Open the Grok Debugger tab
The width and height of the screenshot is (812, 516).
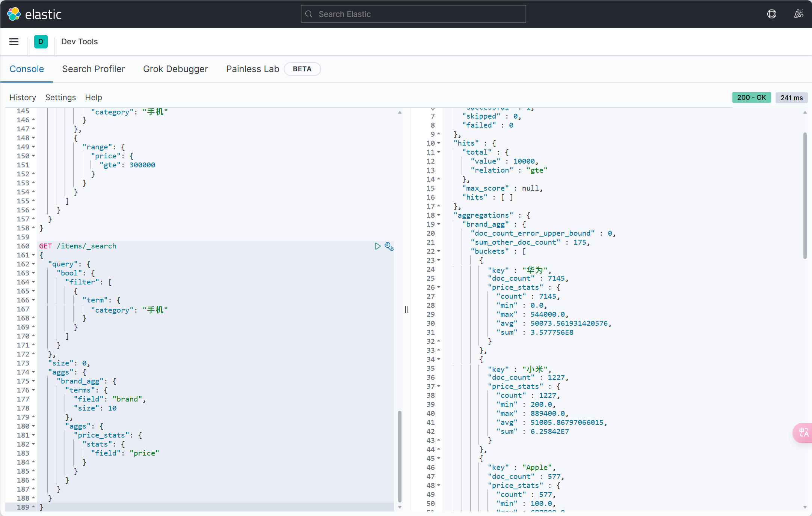point(175,69)
